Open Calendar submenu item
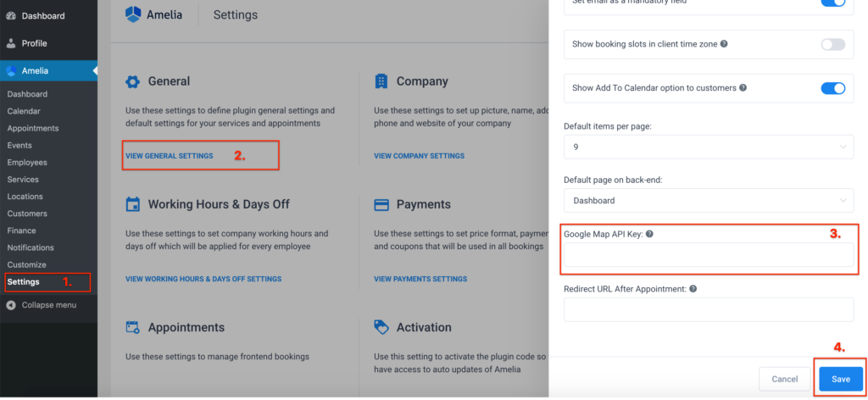 24,111
